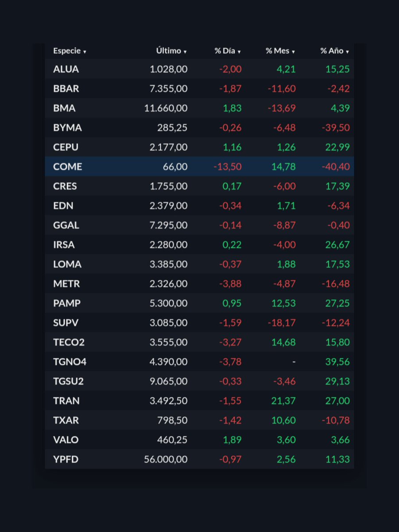This screenshot has width=399, height=532.
Task: Click PAMP last price 5.300,00
Action: (168, 303)
